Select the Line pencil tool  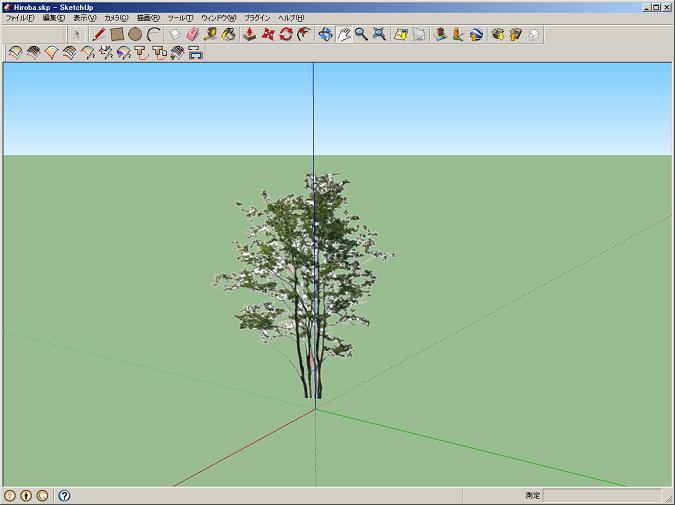99,34
